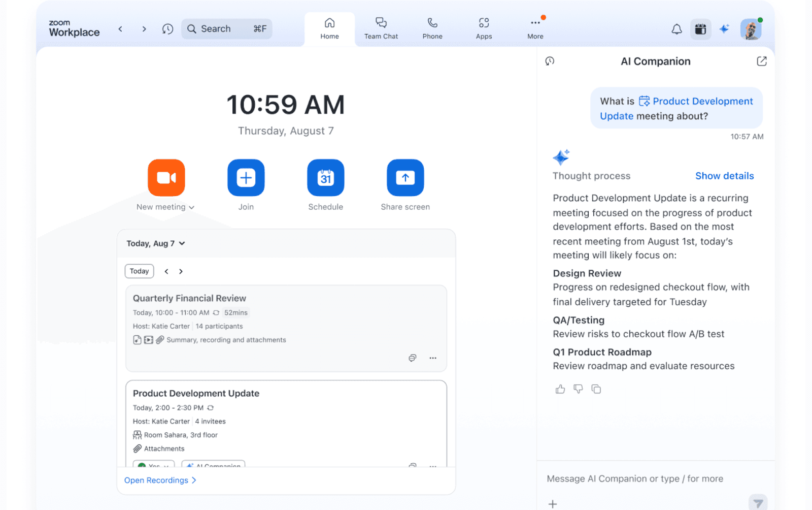Open the Quarterly Financial Review meeting title
This screenshot has height=510, width=812.
(189, 298)
